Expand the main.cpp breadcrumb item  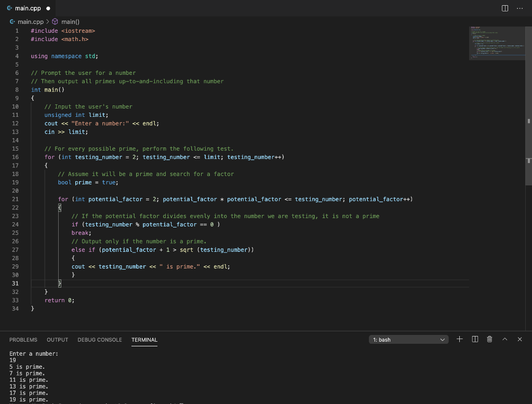[x=31, y=22]
